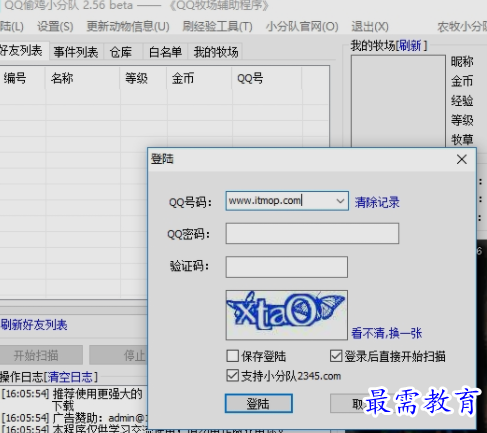Click the 刷新好友列表 link
Screen dimensions: 487x433
[x=34, y=325]
